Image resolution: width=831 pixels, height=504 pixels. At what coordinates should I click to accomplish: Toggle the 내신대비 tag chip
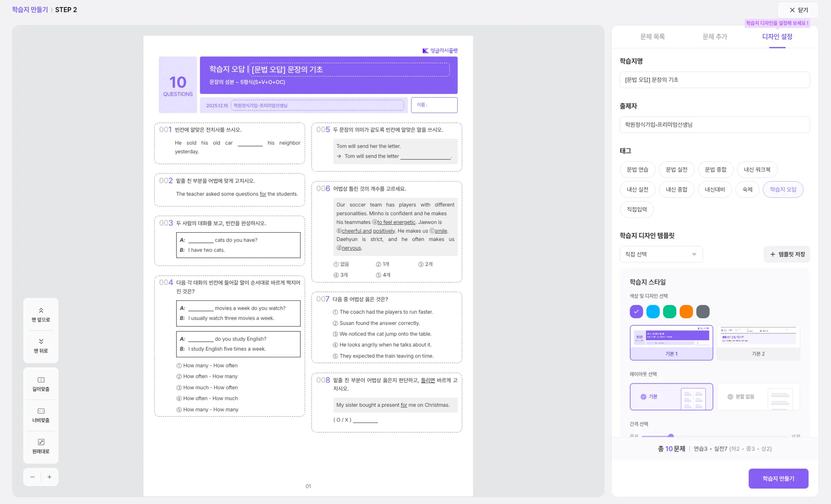pos(715,189)
